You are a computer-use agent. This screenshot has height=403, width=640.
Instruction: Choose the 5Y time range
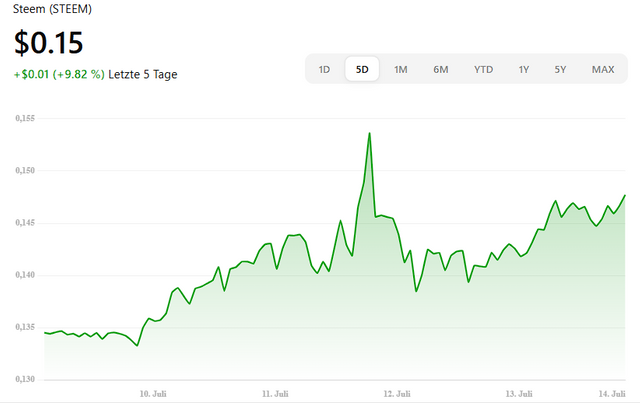click(x=560, y=69)
